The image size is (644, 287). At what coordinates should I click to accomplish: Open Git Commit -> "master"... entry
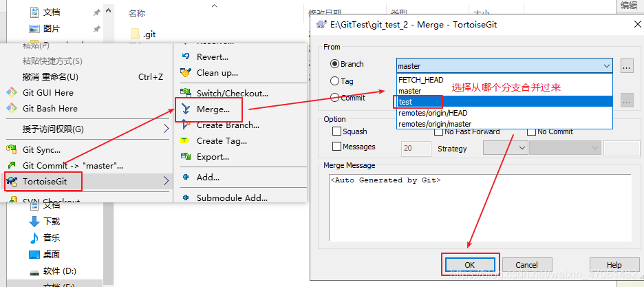tap(73, 166)
